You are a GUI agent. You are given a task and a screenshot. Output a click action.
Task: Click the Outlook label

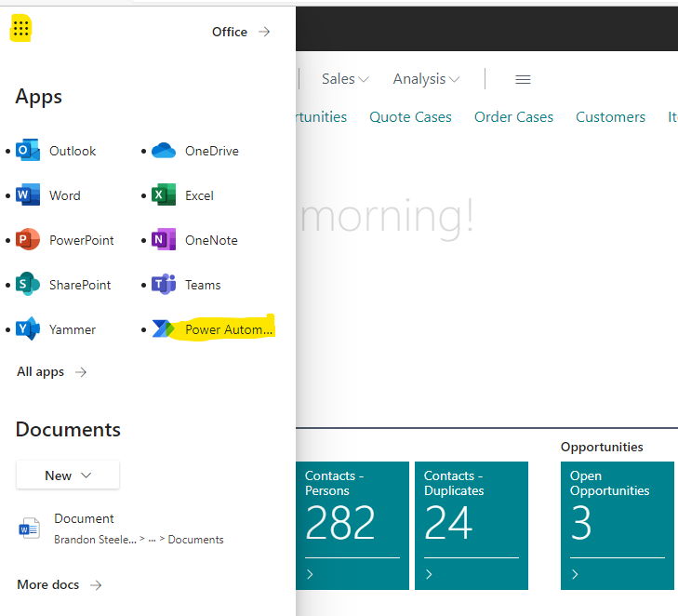(73, 151)
